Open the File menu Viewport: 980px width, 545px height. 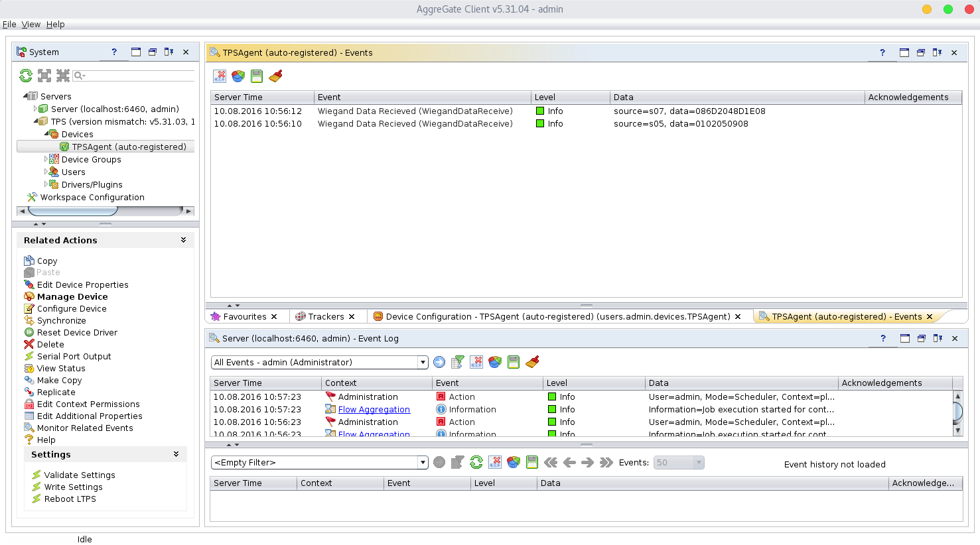click(9, 24)
